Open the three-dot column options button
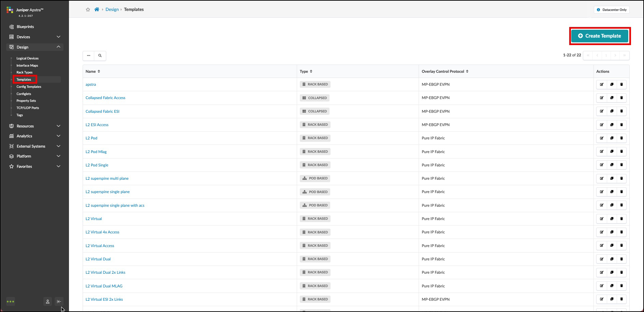The width and height of the screenshot is (644, 312). tap(88, 56)
